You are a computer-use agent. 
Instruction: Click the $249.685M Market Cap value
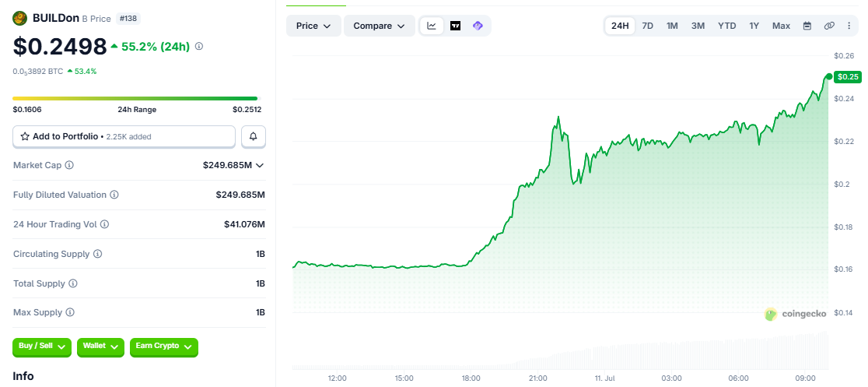pyautogui.click(x=228, y=165)
